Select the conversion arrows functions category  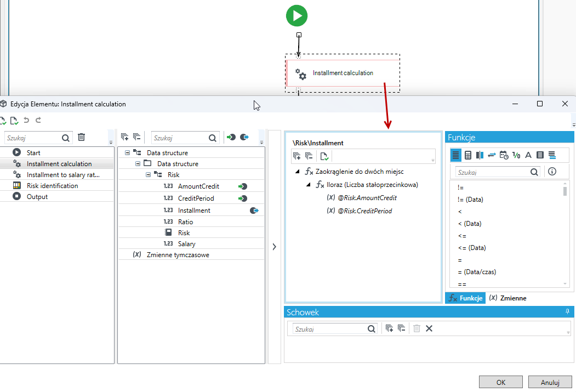click(x=492, y=155)
